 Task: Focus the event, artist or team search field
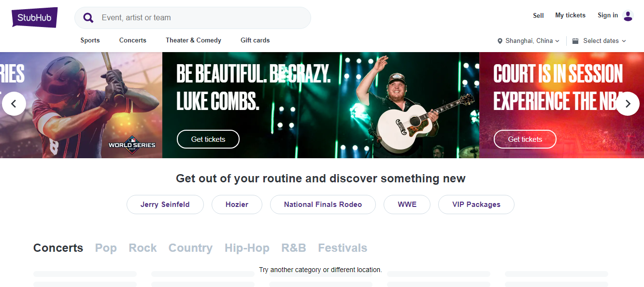[203, 18]
